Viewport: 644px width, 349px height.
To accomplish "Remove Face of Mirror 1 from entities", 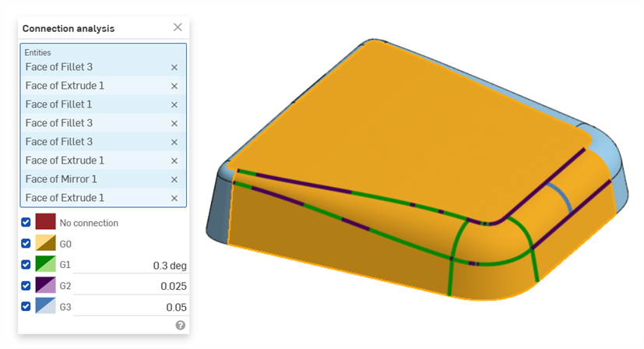I will [x=174, y=179].
